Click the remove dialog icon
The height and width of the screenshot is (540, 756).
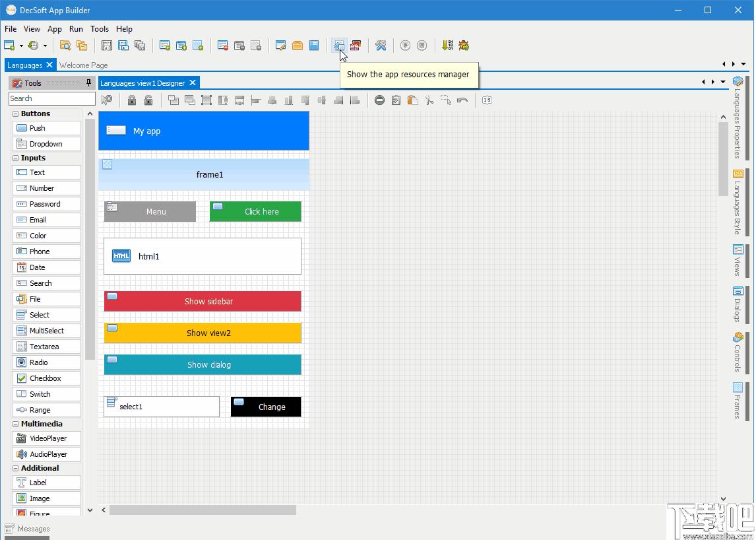coord(239,46)
